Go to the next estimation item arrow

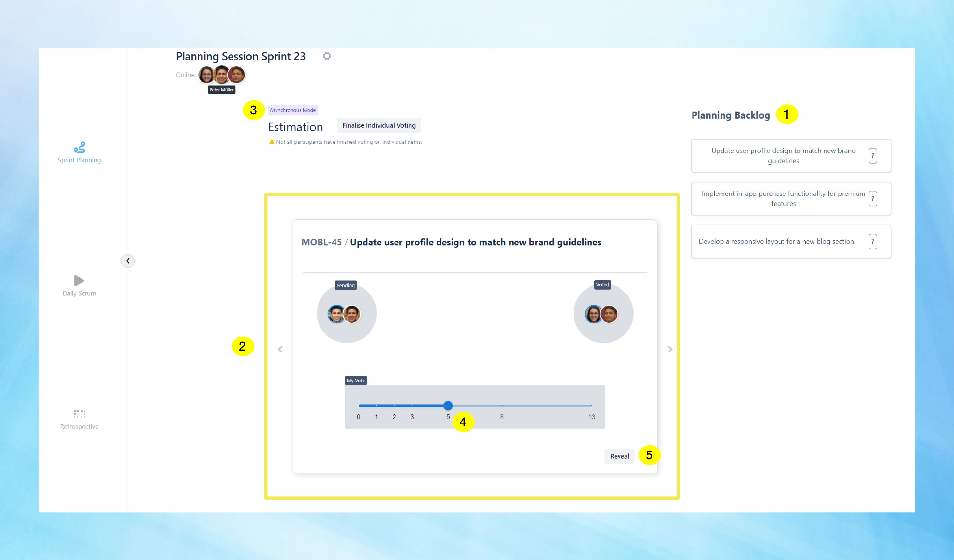(669, 349)
